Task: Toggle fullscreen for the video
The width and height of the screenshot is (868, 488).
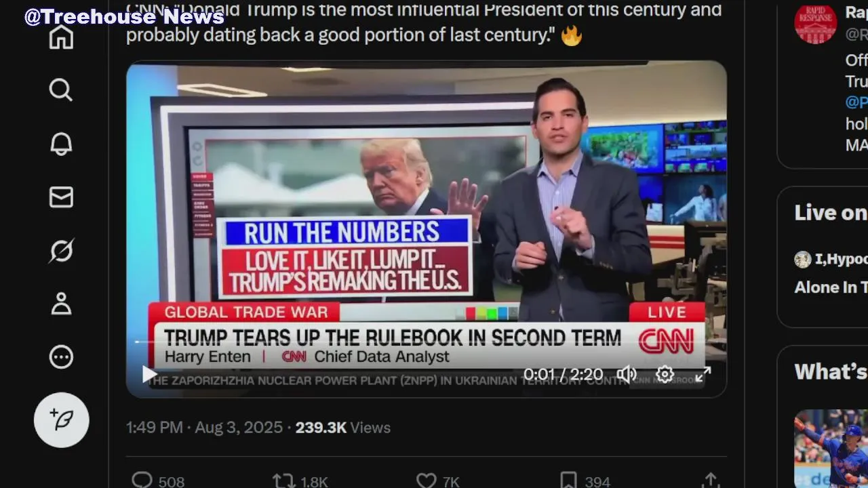Action: pyautogui.click(x=703, y=374)
